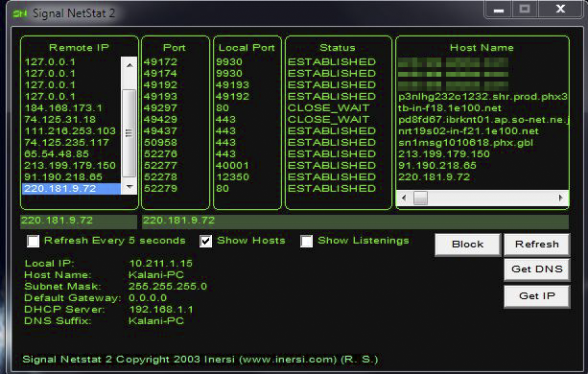588x374 pixels.
Task: Click host name nrt19s02-in-f21.1e100.net
Action: point(468,131)
